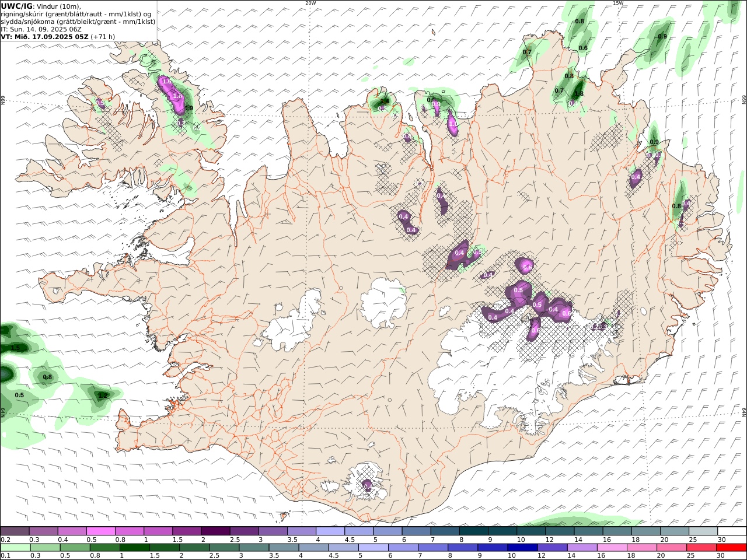The image size is (747, 560).
Task: Select the rain scale swatch between 2.5 and 3
Action: pos(224,547)
